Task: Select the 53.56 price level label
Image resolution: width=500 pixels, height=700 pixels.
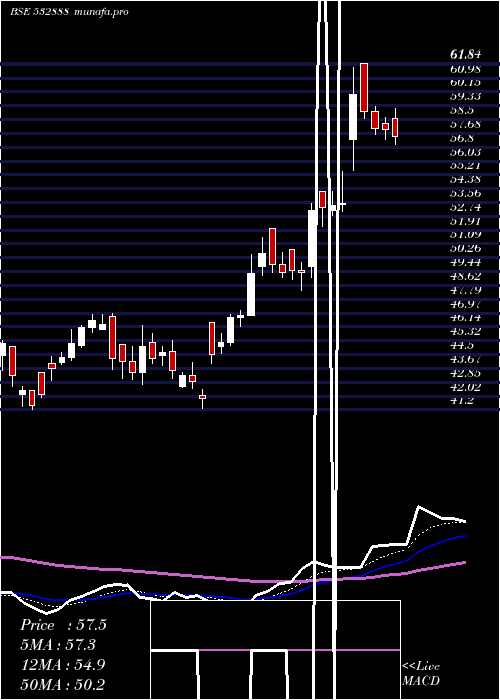Action: coord(466,193)
